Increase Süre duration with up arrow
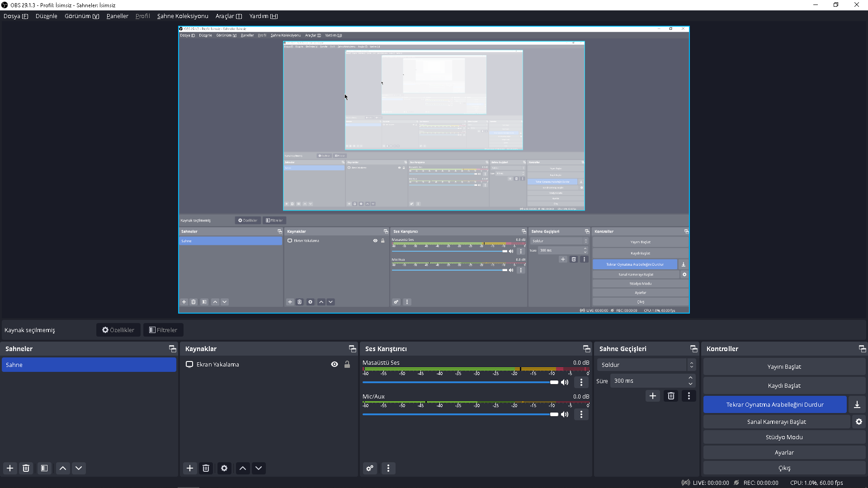868x488 pixels. (x=690, y=378)
